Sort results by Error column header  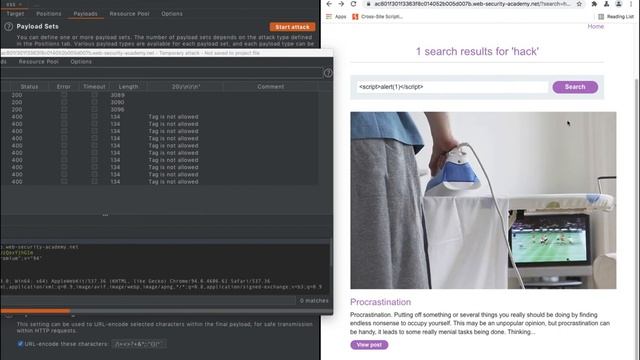(64, 87)
